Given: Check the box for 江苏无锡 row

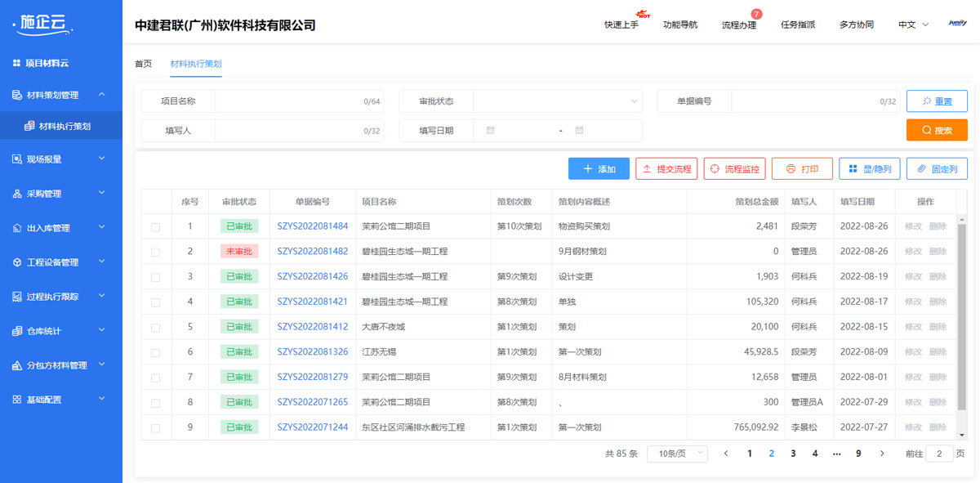Looking at the screenshot, I should tap(155, 353).
